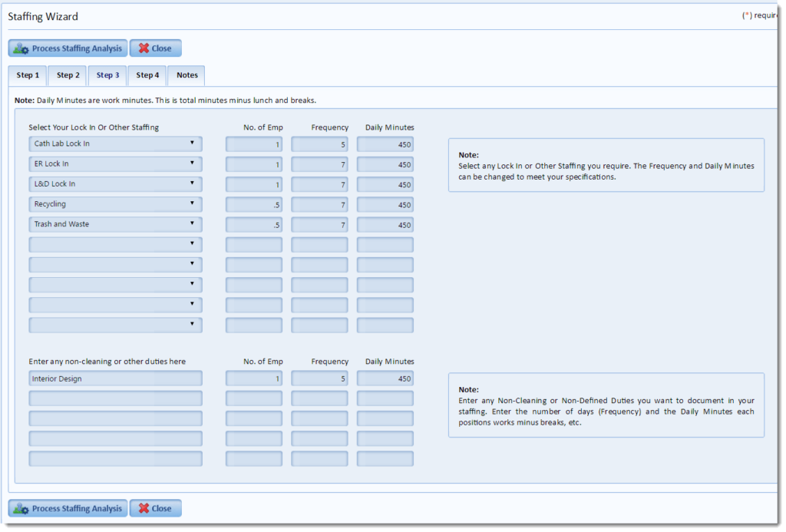Viewport: 786px width, 532px height.
Task: Open the first empty staffing dropdown below Trash and Waste
Action: pyautogui.click(x=115, y=244)
